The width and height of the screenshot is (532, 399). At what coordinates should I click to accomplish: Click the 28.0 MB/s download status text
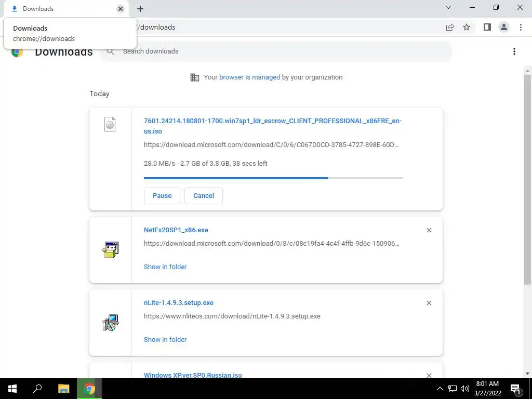[x=206, y=164]
